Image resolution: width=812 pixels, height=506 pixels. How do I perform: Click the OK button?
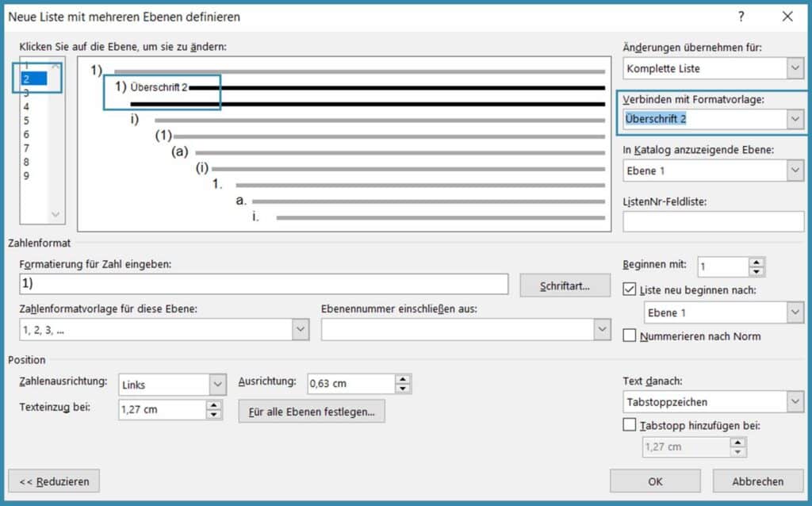click(x=655, y=481)
